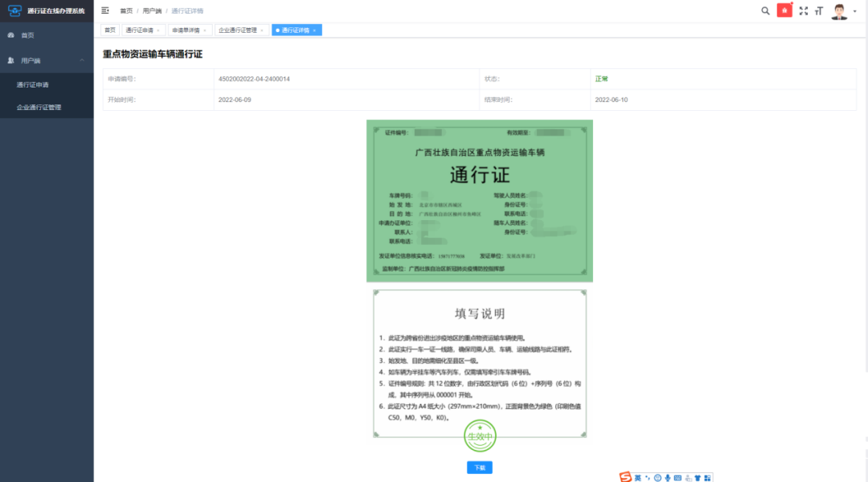The image size is (868, 482).
Task: Select 通行证申请 in the sidebar
Action: pyautogui.click(x=47, y=84)
